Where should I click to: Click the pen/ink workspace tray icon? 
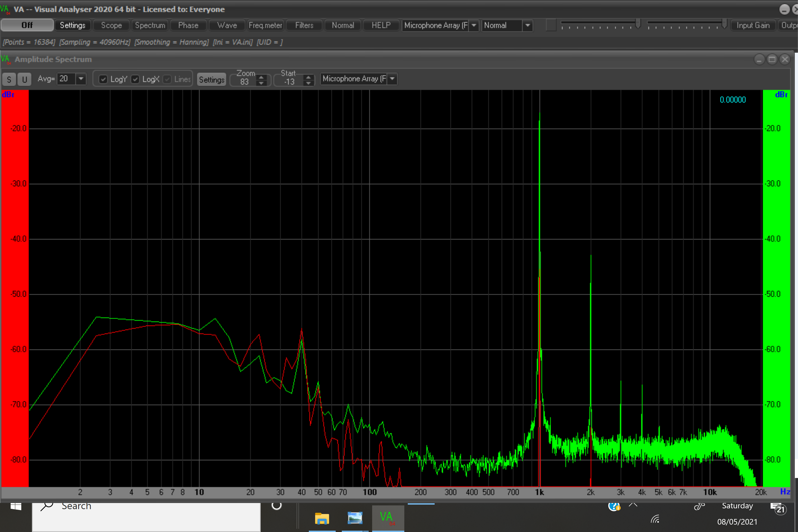(x=700, y=506)
